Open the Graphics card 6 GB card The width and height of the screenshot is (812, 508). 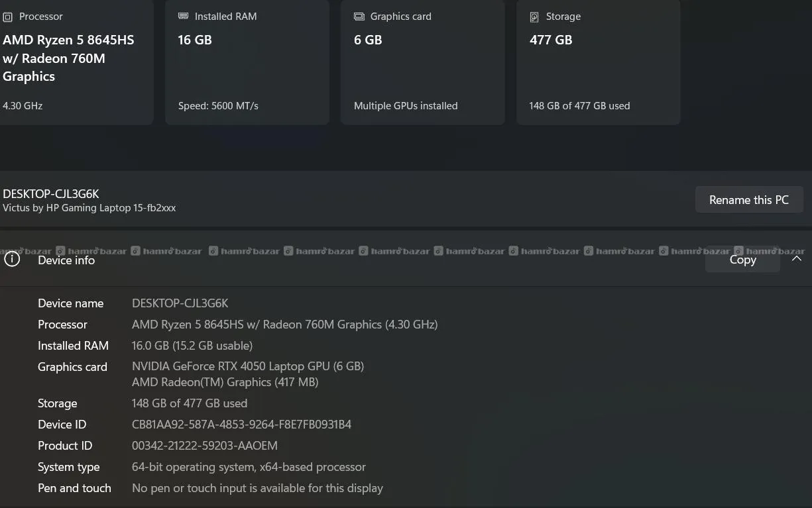pos(423,62)
